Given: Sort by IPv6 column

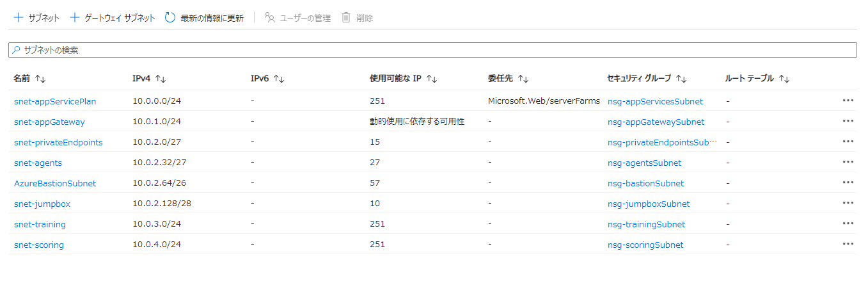Looking at the screenshot, I should click(267, 78).
